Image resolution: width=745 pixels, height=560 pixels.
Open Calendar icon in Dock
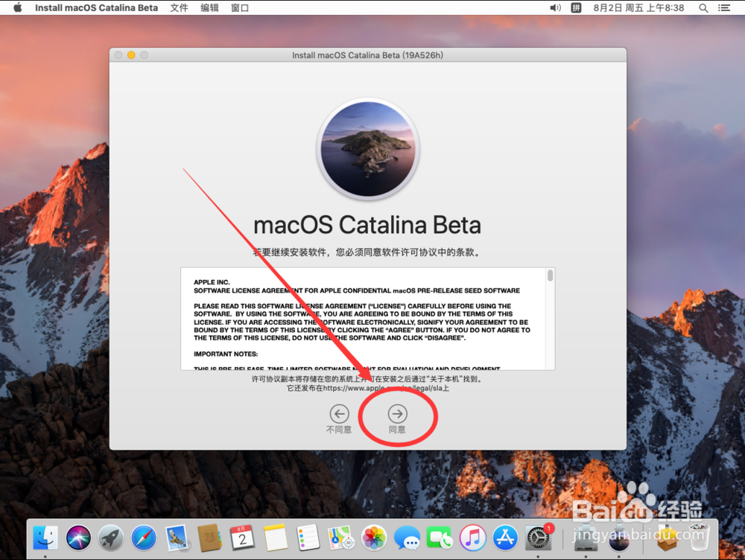click(242, 538)
